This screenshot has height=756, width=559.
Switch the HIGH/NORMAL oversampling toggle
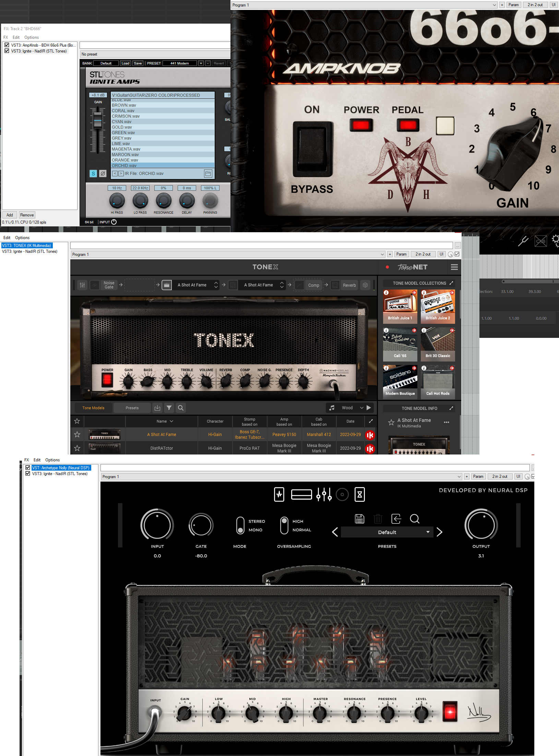click(284, 525)
